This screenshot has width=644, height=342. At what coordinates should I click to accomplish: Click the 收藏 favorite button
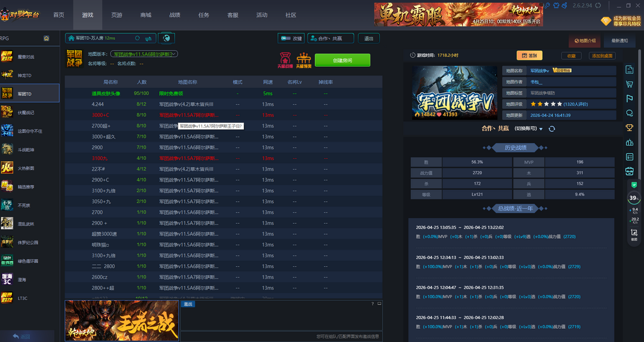(x=571, y=56)
